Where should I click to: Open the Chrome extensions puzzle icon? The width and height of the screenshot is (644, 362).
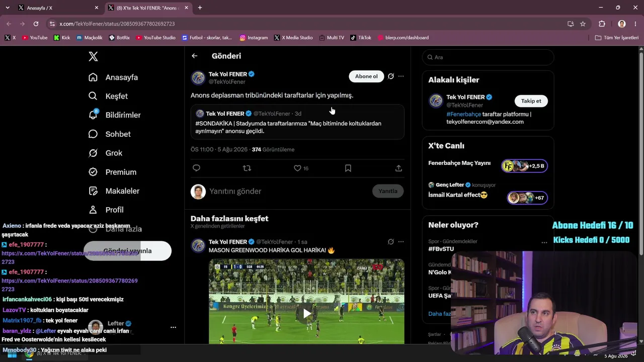coord(602,24)
